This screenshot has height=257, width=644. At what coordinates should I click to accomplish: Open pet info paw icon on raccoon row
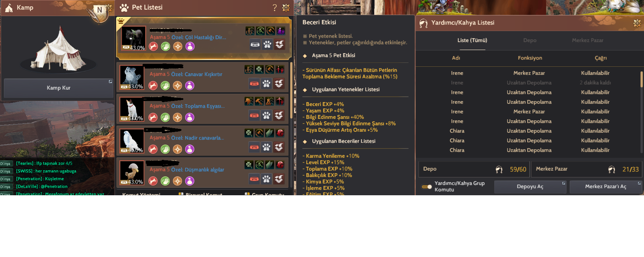[x=267, y=84]
